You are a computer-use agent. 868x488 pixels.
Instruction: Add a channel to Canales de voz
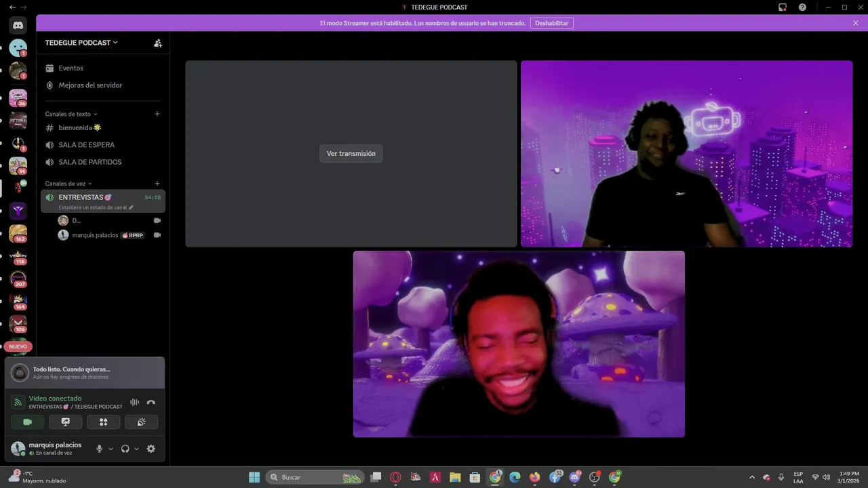(157, 184)
